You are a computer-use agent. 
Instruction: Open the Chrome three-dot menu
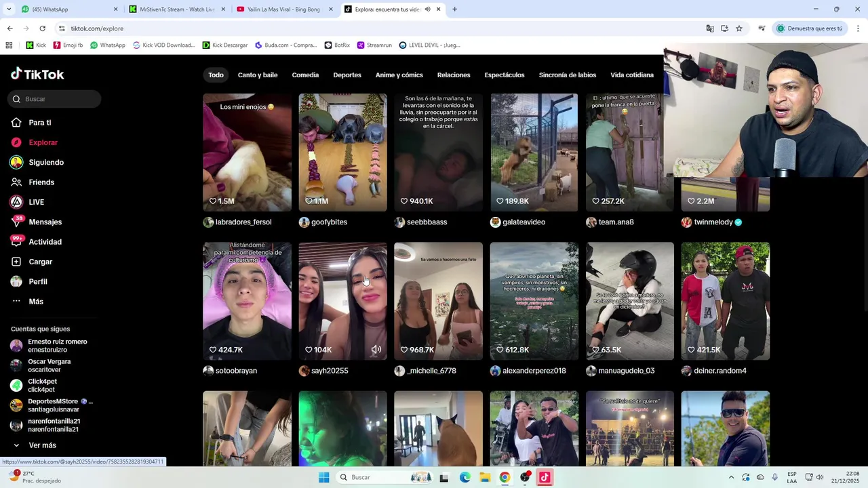coord(859,28)
